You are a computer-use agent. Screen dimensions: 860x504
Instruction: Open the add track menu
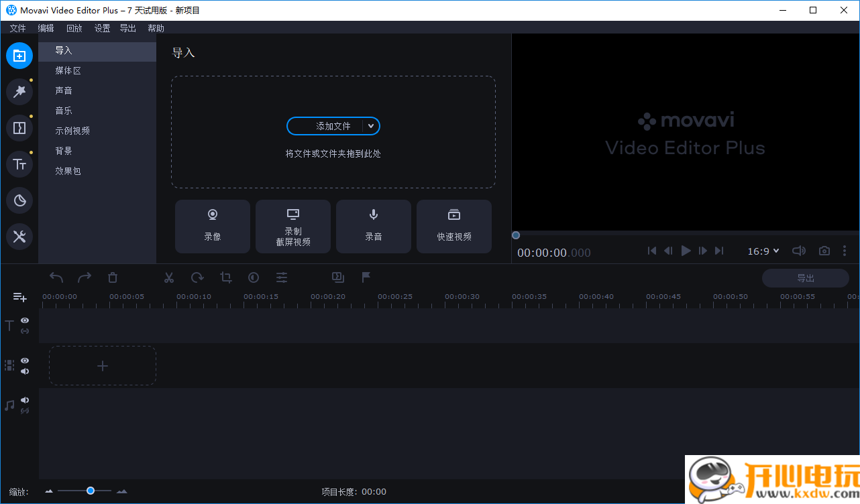(x=19, y=297)
